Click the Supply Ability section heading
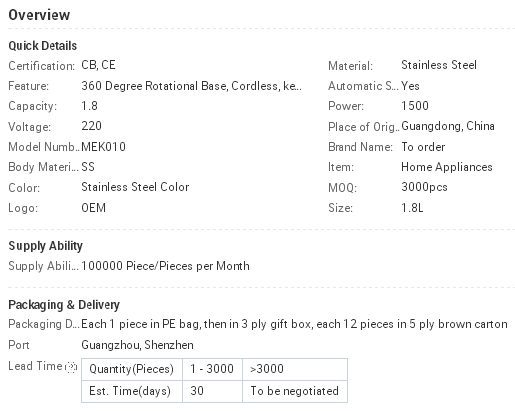The image size is (515, 411). (x=45, y=246)
